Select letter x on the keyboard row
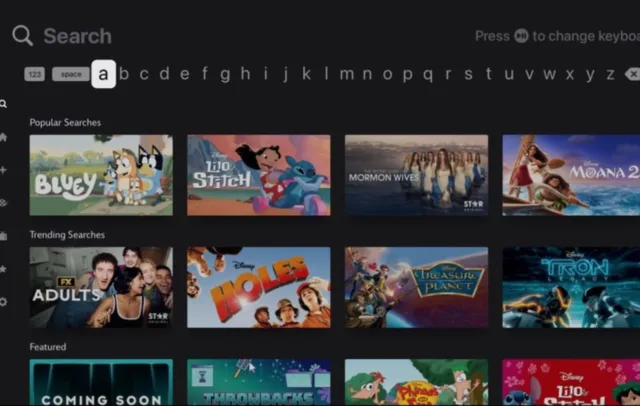 570,75
